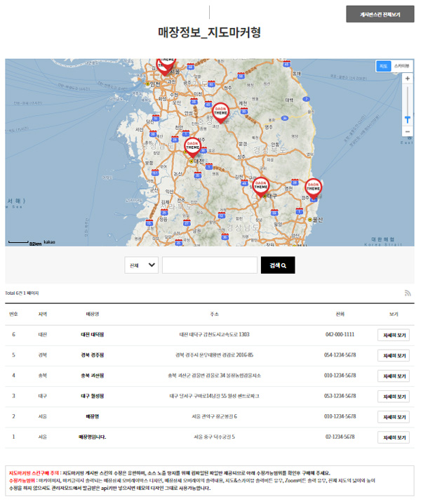Open the 전체 search category dropdown

(x=142, y=265)
